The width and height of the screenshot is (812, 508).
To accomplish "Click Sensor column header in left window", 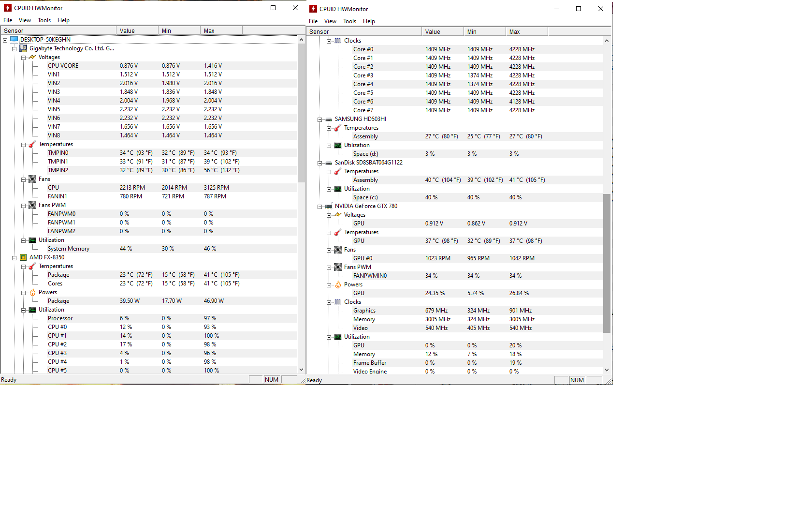I will (x=58, y=30).
